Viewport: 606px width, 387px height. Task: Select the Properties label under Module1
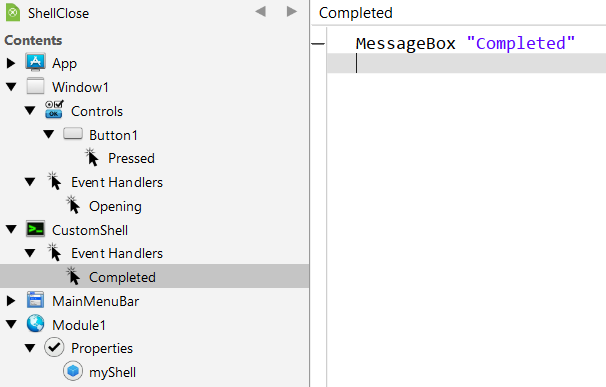(x=102, y=348)
